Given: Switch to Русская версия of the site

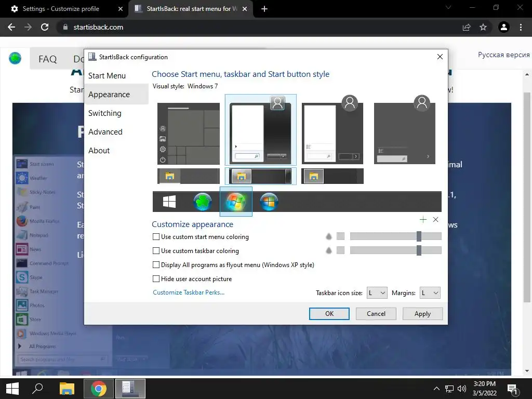Looking at the screenshot, I should click(503, 55).
